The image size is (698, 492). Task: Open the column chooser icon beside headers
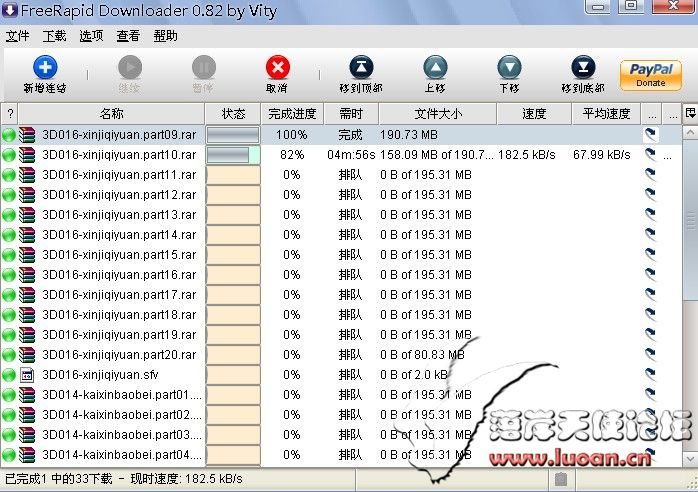(x=690, y=114)
